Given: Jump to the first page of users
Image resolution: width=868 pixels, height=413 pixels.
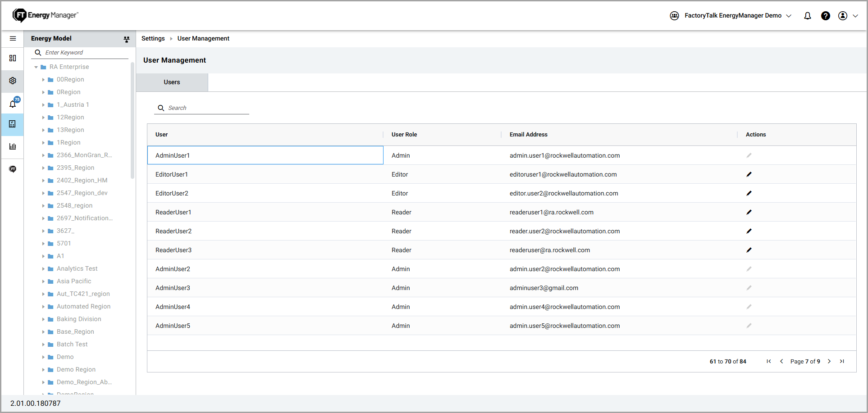Looking at the screenshot, I should pyautogui.click(x=768, y=361).
